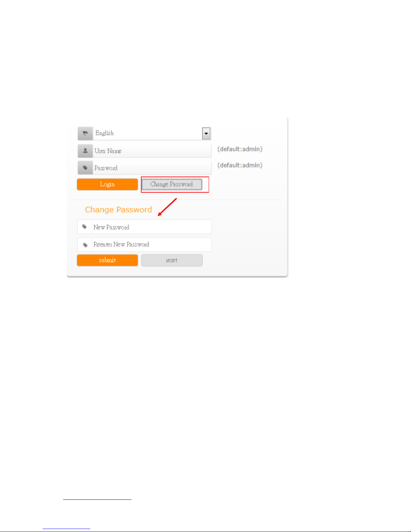Viewport: 411px width, 532px height.
Task: Click the tag icon beside Reenter New Password
Action: tap(85, 245)
